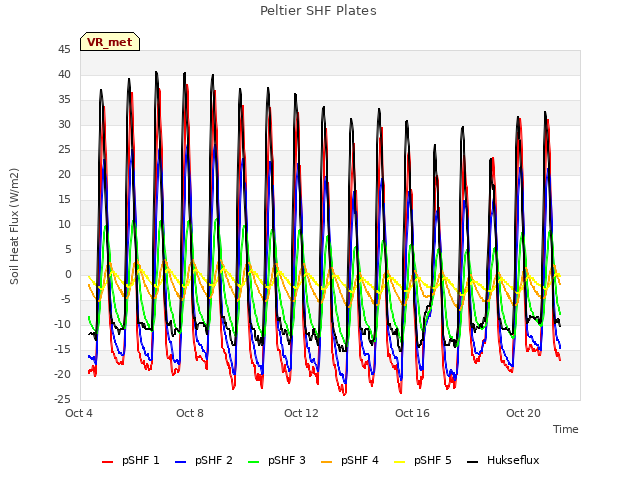640x480 pixels.
Task: Click the black Hukseflux legend swatch
Action: (x=473, y=462)
